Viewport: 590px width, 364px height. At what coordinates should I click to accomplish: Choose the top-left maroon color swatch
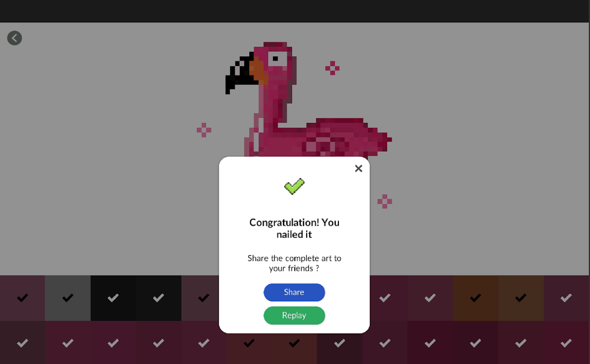[22, 298]
